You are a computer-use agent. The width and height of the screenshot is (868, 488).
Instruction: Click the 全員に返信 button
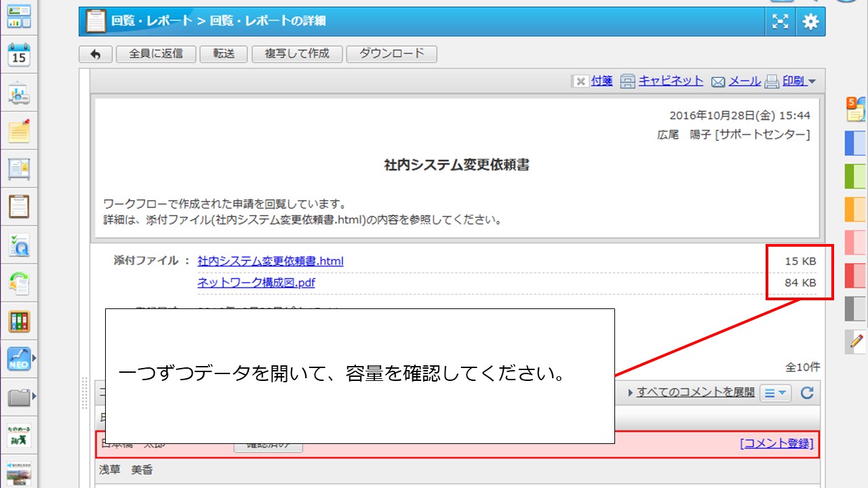[x=156, y=54]
